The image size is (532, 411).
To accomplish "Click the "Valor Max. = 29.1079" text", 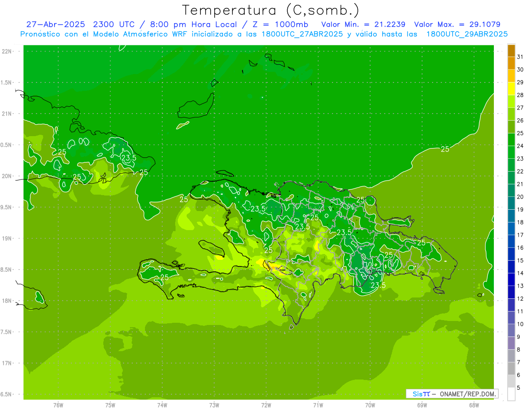I will (x=457, y=24).
